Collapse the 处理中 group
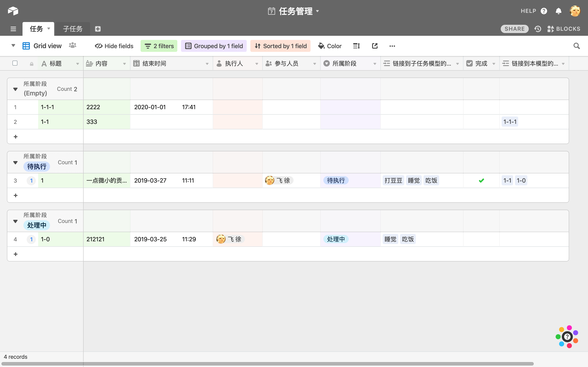This screenshot has width=588, height=367. tap(15, 221)
